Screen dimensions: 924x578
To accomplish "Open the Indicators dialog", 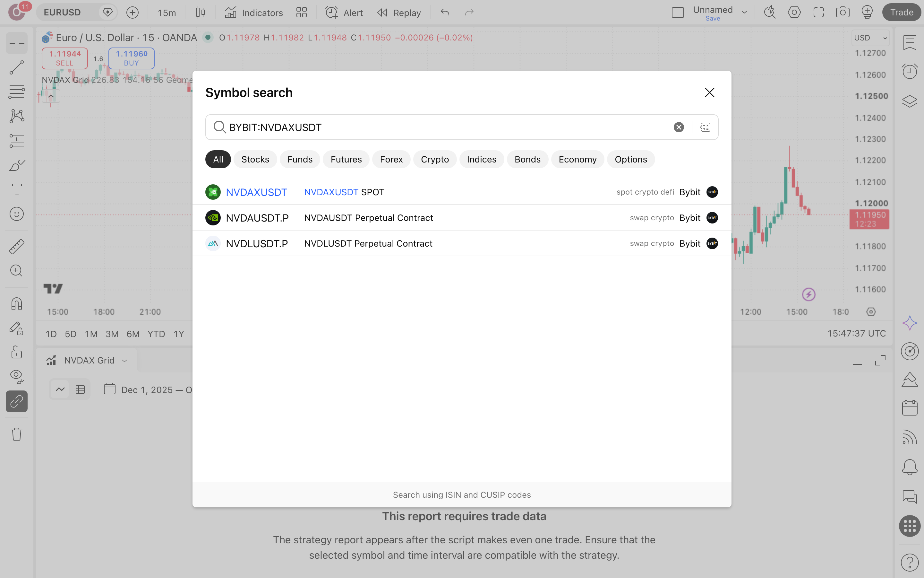I will click(x=253, y=13).
